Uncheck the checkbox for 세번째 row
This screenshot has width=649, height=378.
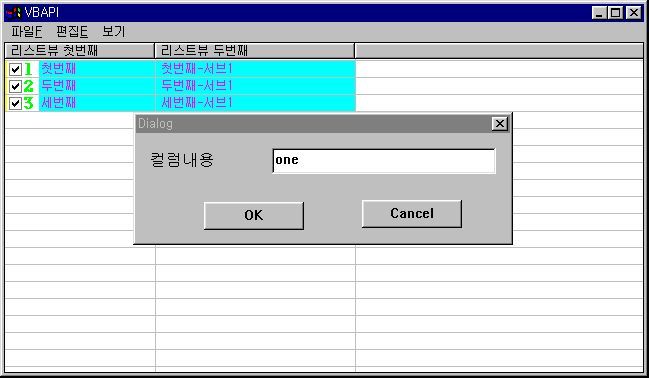point(15,103)
